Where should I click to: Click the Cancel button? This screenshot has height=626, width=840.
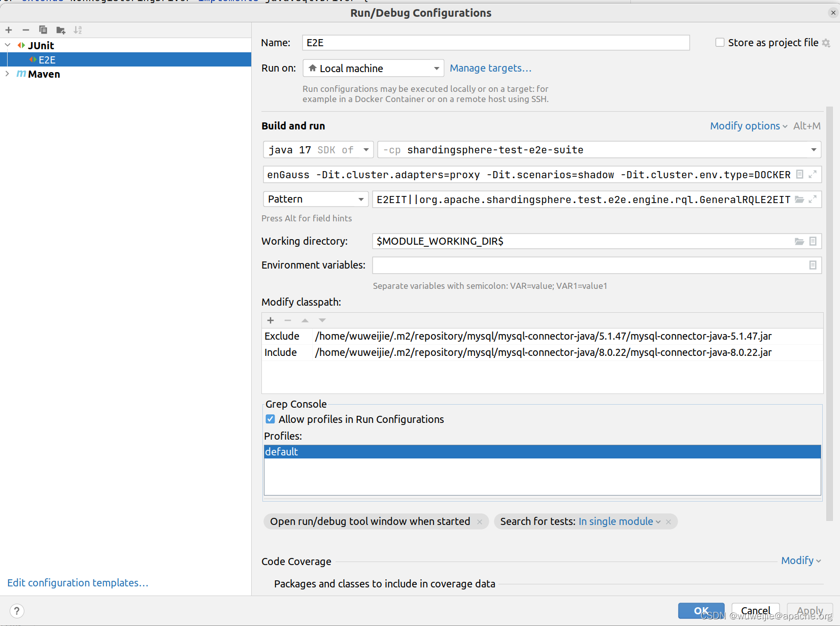coord(755,611)
